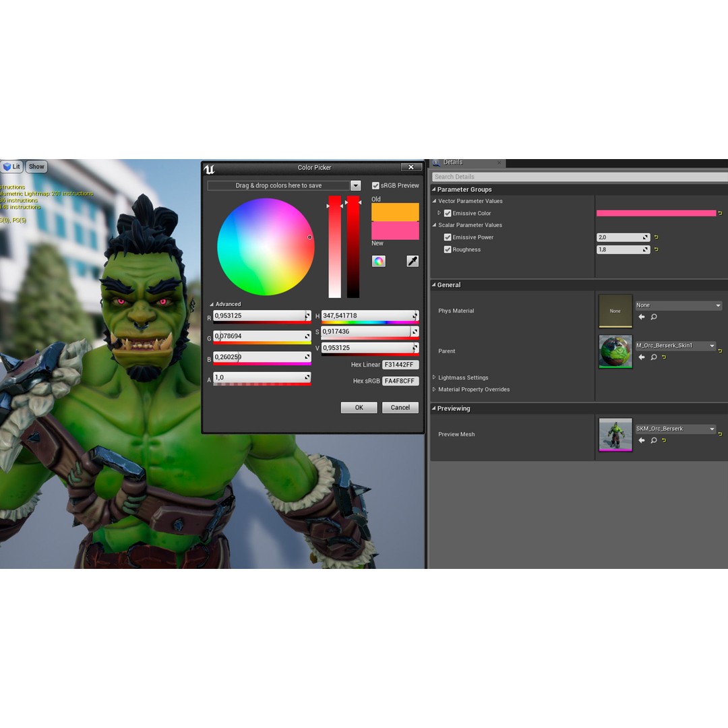Viewport: 728px width, 728px height.
Task: Edit the Hex Linear field F31442FF
Action: pyautogui.click(x=400, y=365)
